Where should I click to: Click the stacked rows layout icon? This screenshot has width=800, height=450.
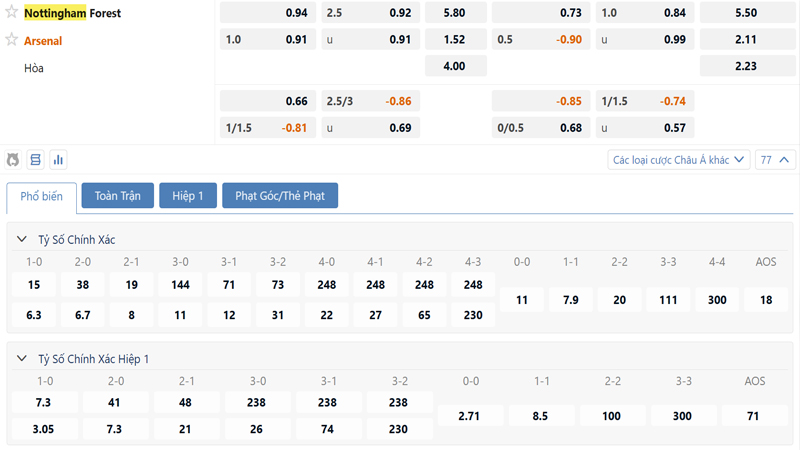36,160
